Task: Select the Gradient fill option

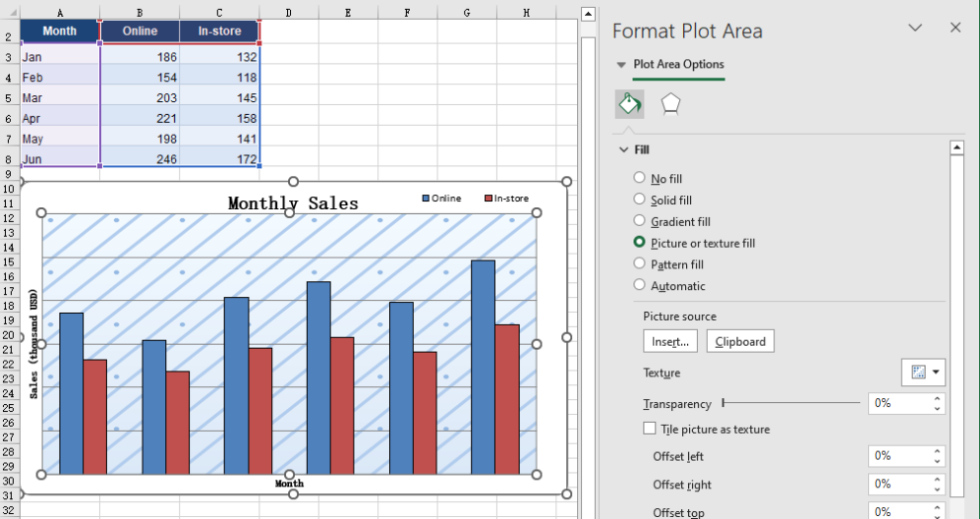Action: (x=639, y=220)
